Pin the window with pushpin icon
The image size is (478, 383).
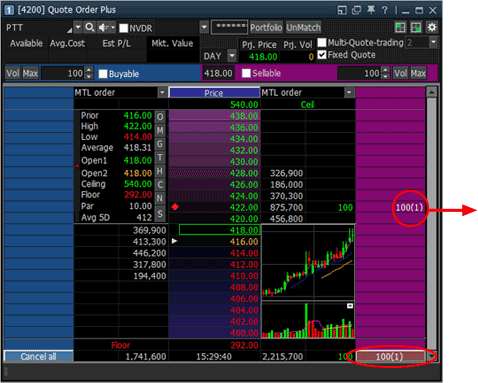(x=371, y=10)
